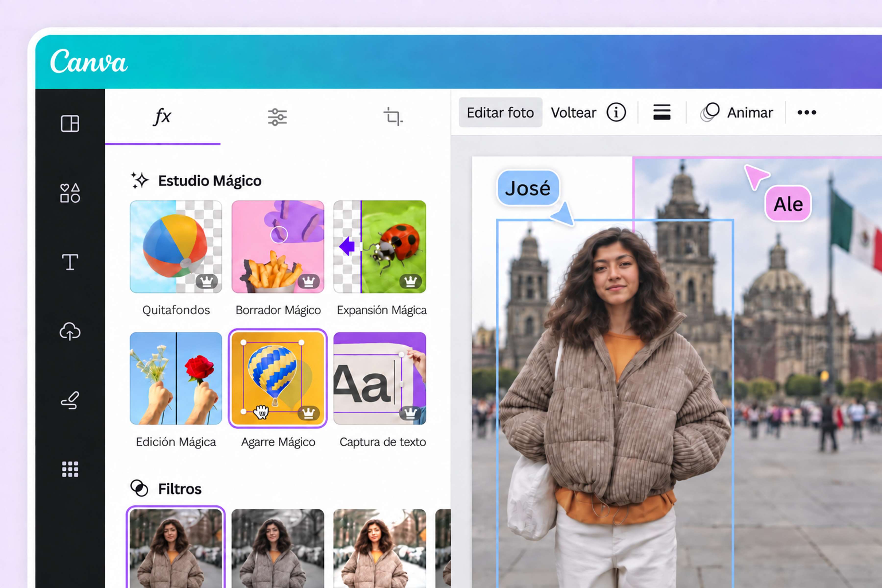Viewport: 882px width, 588px height.
Task: Switch to the crop tab
Action: point(393,117)
